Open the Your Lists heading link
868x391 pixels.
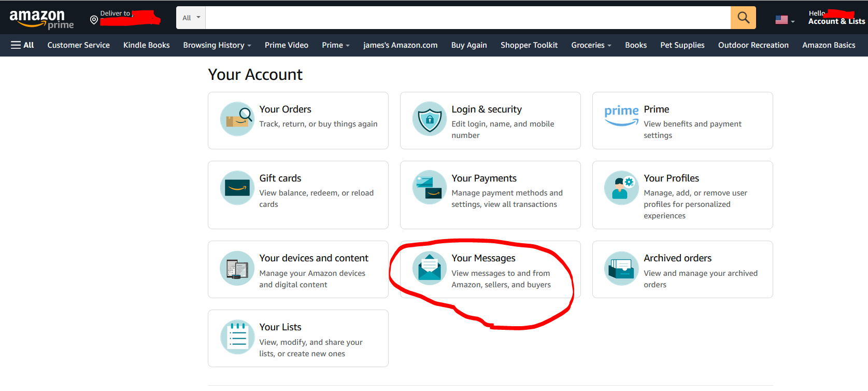click(280, 327)
